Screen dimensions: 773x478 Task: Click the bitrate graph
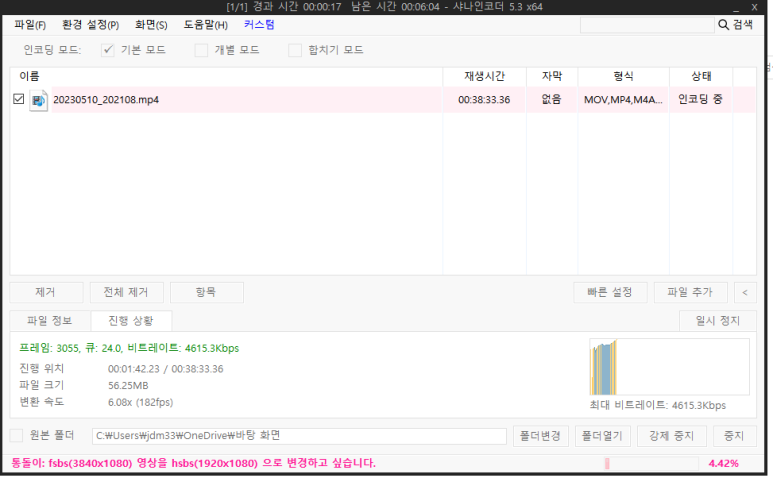(x=669, y=367)
